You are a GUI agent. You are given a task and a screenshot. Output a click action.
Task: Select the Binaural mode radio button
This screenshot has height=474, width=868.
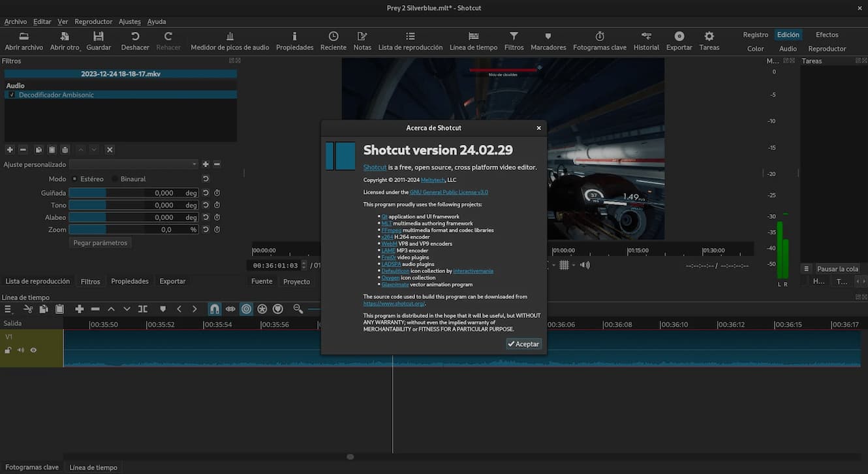(x=115, y=179)
